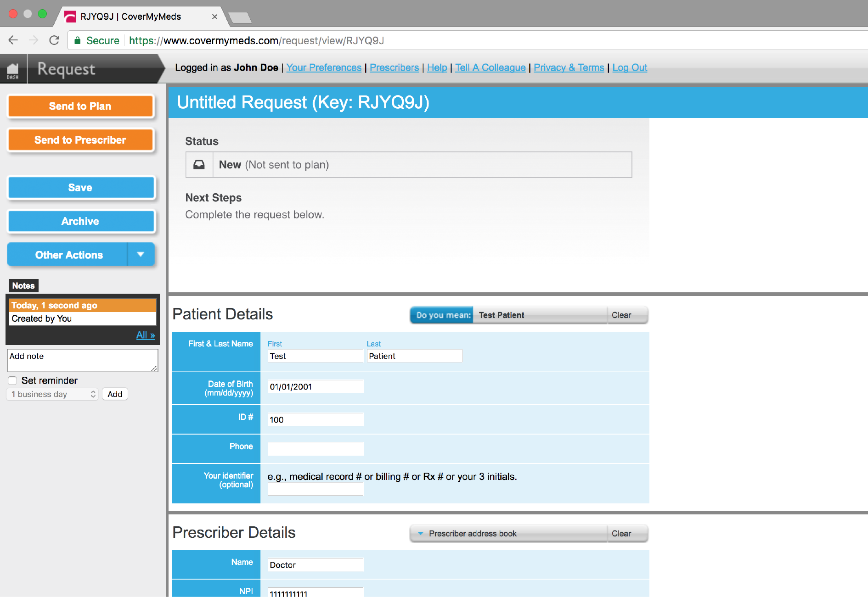Open the Prescribers link in header
The image size is (868, 597).
point(394,67)
